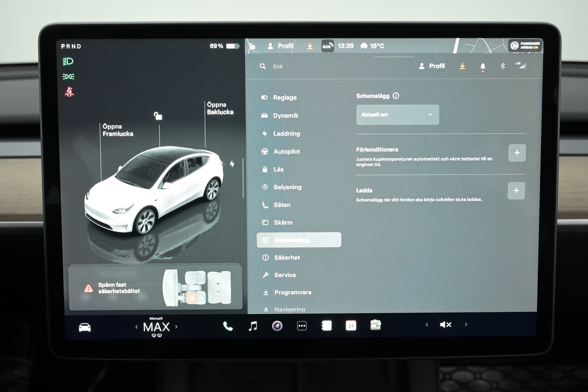
Task: Open the phone app icon
Action: point(228,326)
